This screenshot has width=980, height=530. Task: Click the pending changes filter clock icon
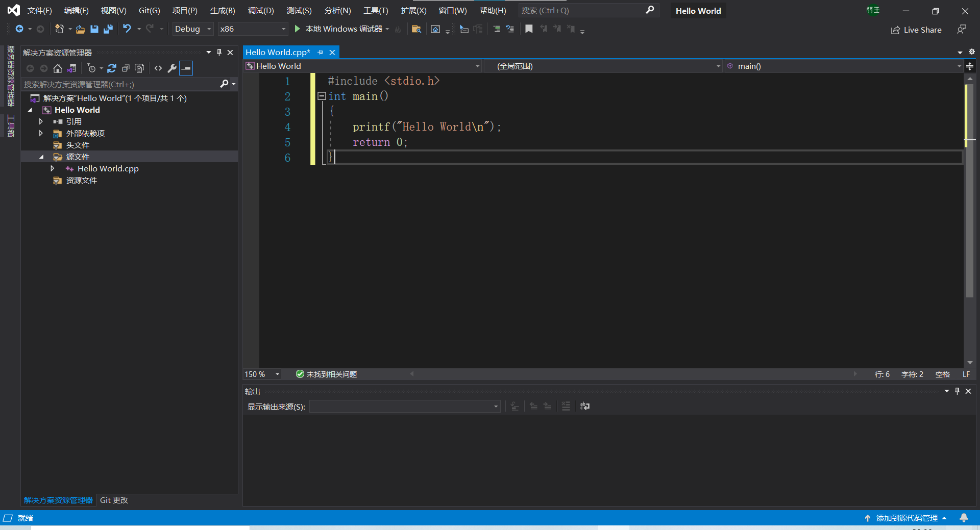[x=91, y=68]
